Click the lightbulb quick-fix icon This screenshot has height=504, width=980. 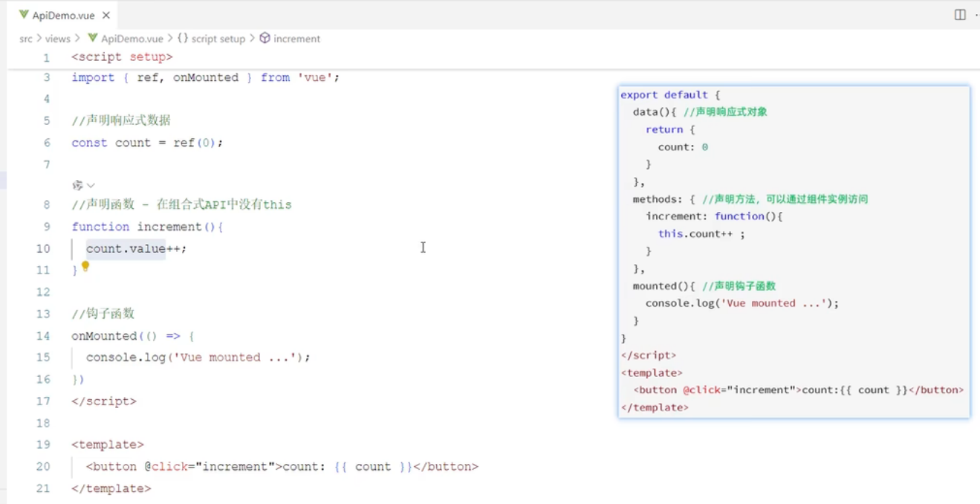(x=85, y=266)
